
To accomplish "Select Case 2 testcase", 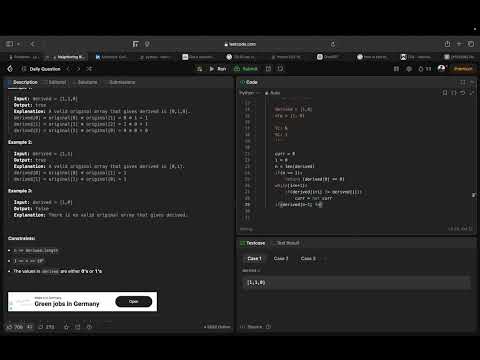I will pos(281,259).
